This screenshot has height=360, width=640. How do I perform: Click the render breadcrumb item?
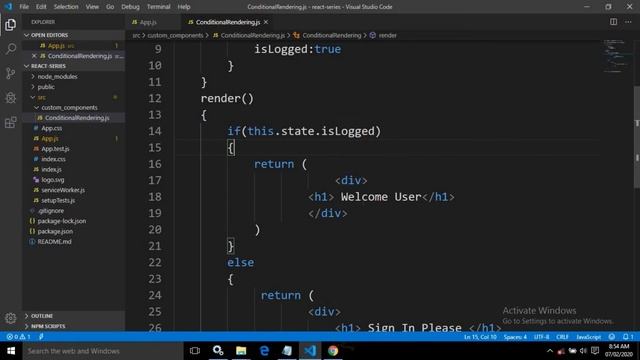[x=387, y=36]
